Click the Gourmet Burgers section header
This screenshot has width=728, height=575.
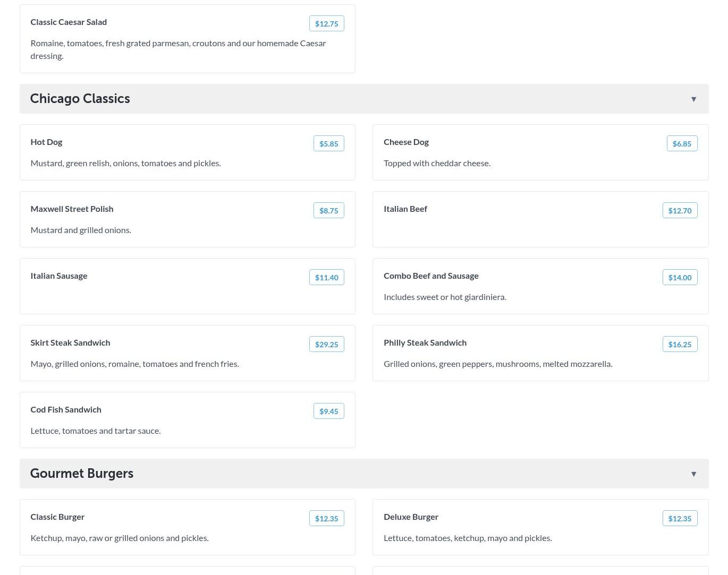[82, 474]
